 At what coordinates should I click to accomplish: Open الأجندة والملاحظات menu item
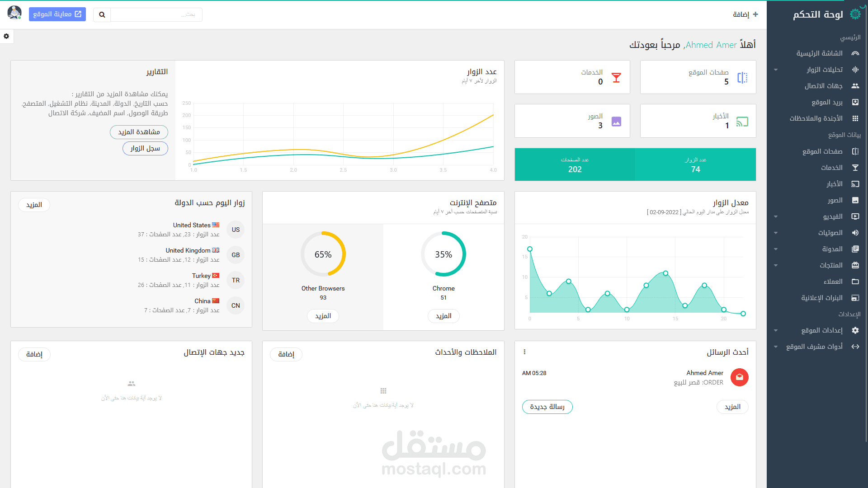click(x=817, y=118)
